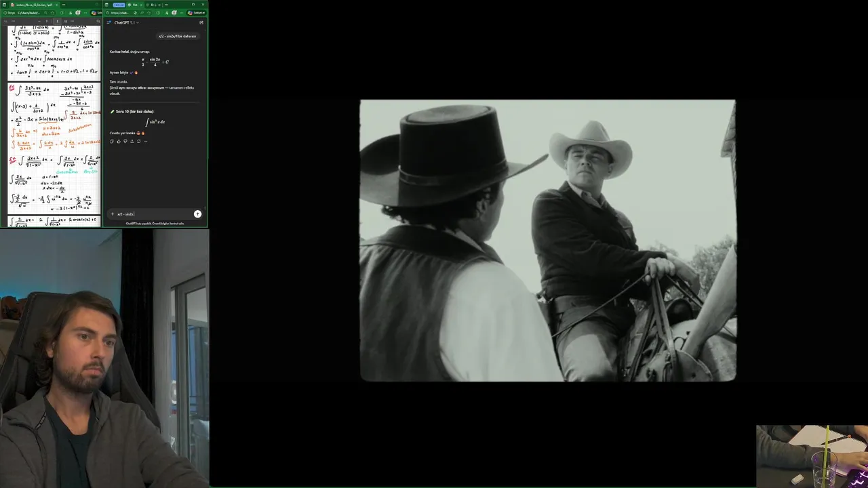Regenerate the ChatGPT response

[x=138, y=141]
